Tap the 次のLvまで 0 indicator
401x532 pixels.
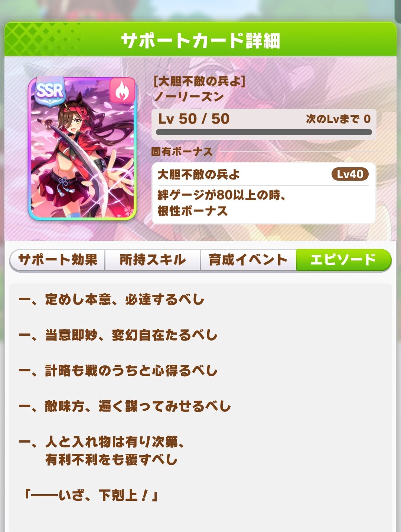(338, 119)
